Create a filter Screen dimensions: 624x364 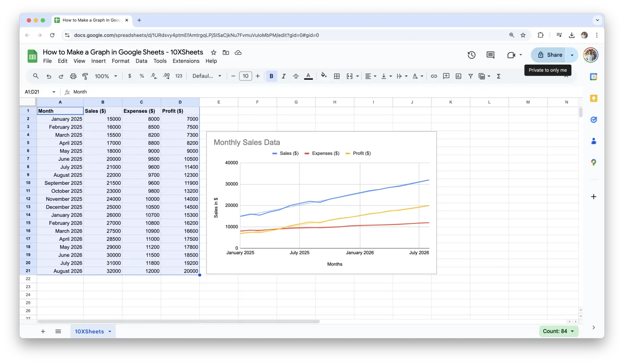(x=470, y=76)
